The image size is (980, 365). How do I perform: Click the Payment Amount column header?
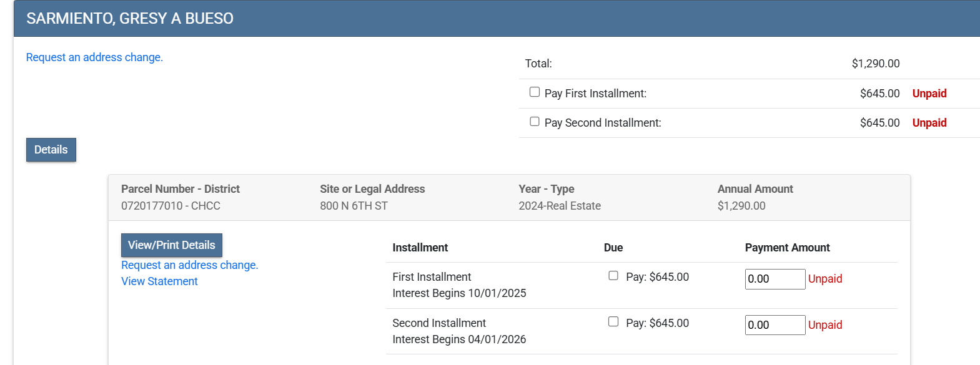[787, 248]
